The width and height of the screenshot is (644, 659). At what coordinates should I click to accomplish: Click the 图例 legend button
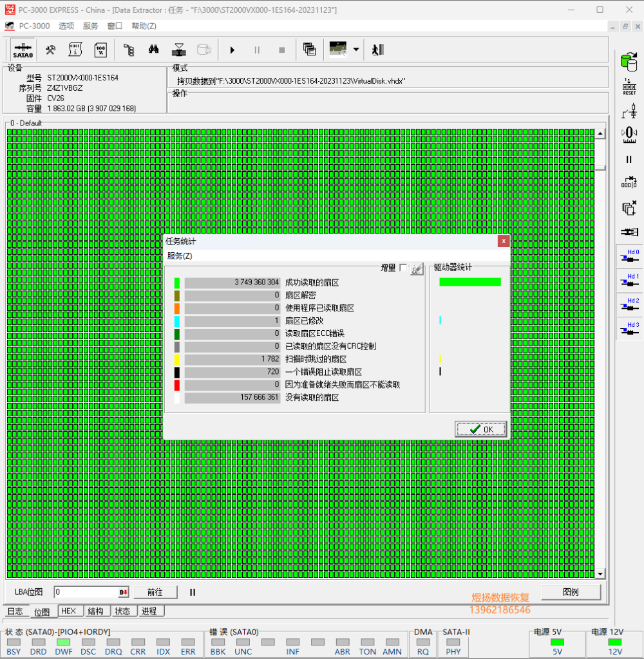click(x=571, y=592)
